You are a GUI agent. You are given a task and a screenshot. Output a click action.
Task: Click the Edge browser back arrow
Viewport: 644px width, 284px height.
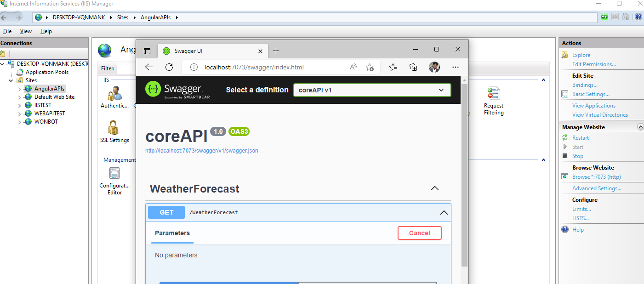point(149,67)
